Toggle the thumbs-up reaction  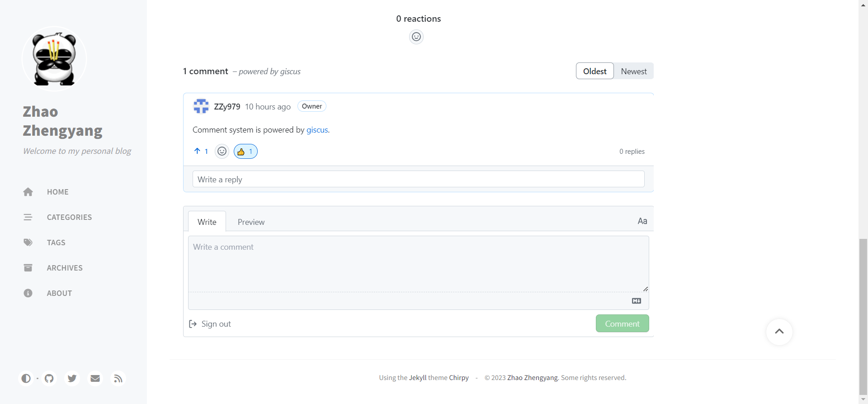[245, 152]
